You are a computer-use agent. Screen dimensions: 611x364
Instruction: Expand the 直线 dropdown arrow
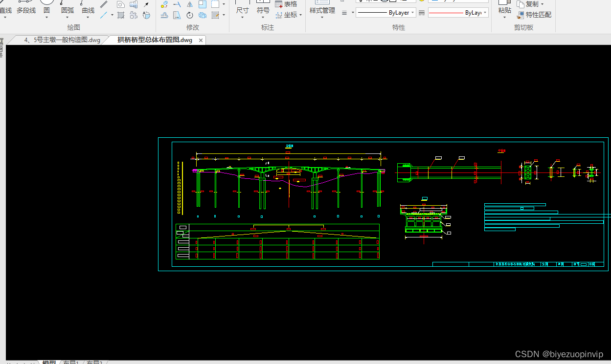(5, 18)
